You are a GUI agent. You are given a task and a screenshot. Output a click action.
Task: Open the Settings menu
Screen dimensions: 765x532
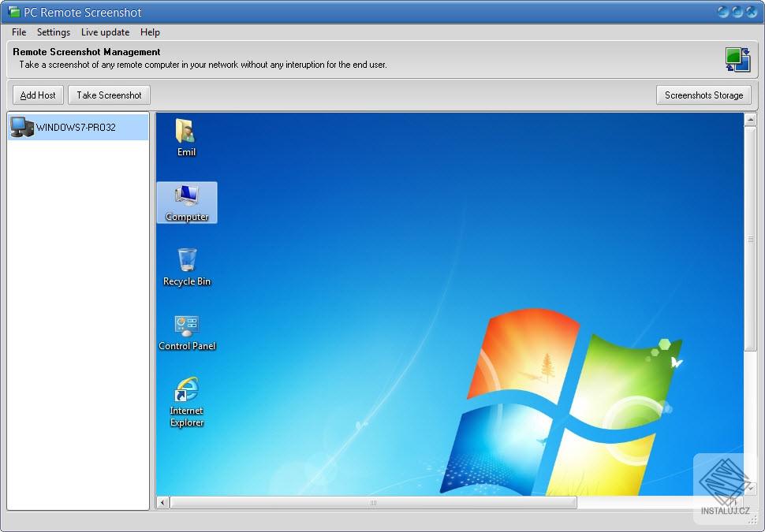pos(54,32)
